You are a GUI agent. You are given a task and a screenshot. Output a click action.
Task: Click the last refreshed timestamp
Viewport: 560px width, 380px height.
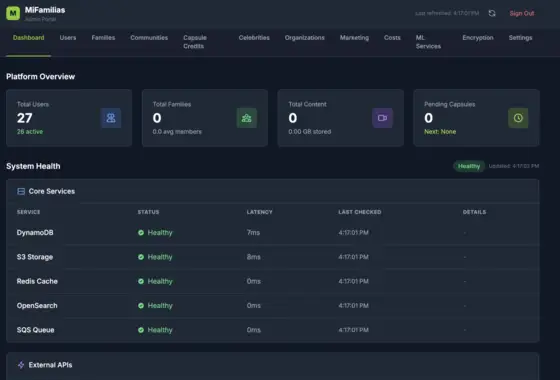click(x=447, y=13)
